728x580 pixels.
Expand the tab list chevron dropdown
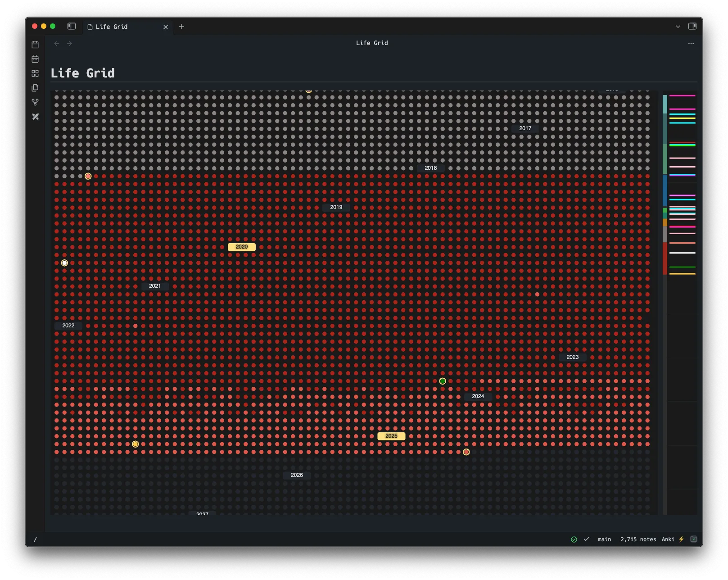click(678, 27)
